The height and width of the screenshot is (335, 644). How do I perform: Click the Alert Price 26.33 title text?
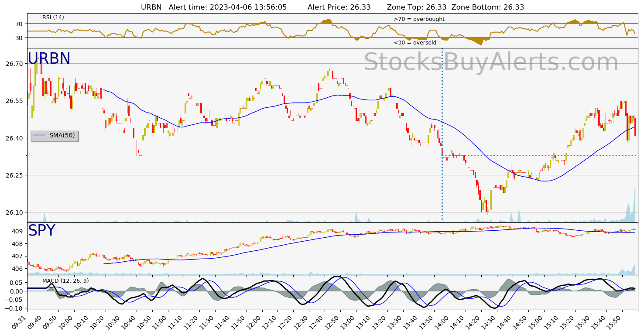click(339, 7)
